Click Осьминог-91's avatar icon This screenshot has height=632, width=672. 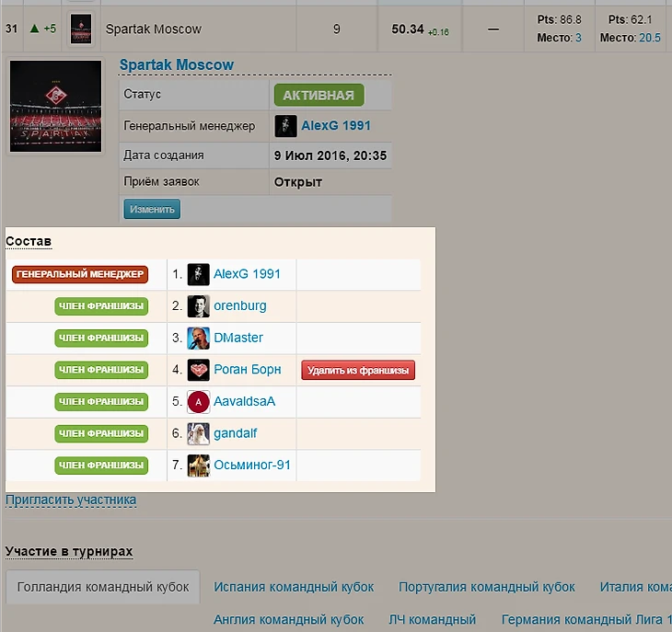pos(198,465)
